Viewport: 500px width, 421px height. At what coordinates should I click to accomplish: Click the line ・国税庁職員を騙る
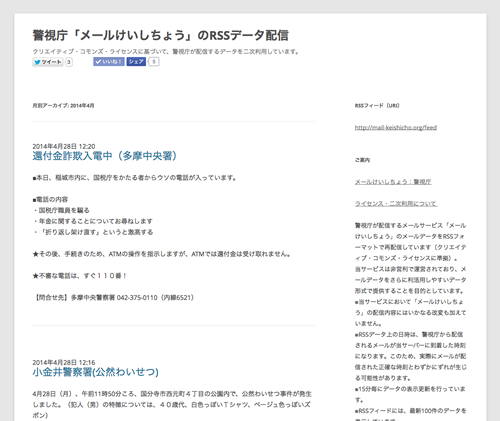[x=61, y=210]
